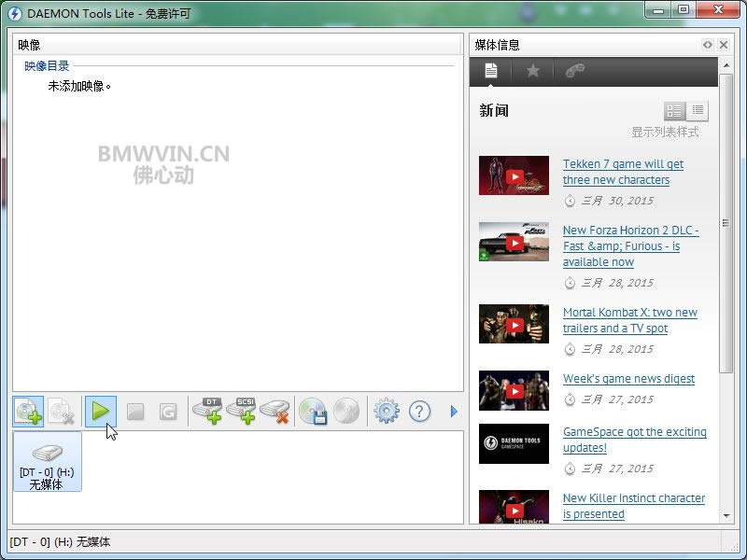Click the grayed-out Reload mount icon
Screen dimensions: 747x560
click(168, 412)
